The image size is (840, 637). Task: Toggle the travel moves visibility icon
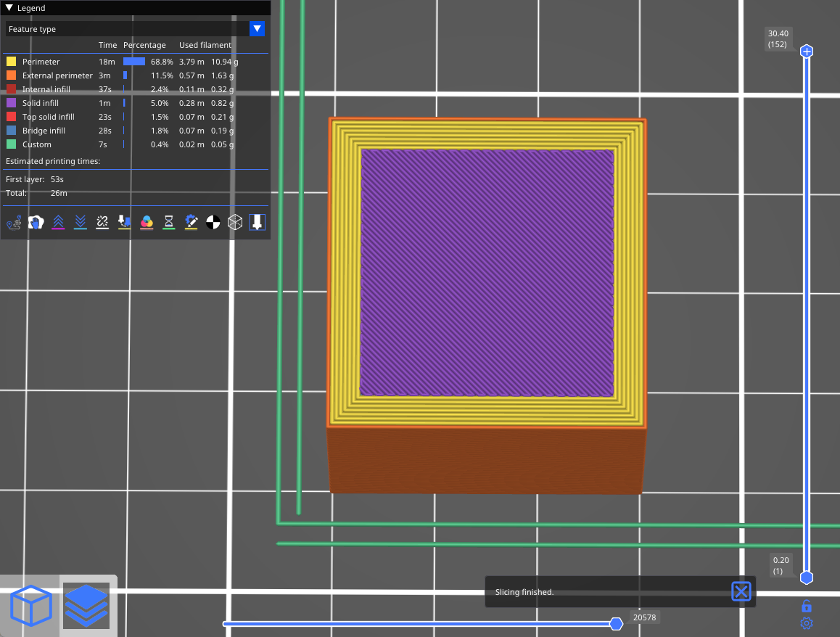point(14,222)
